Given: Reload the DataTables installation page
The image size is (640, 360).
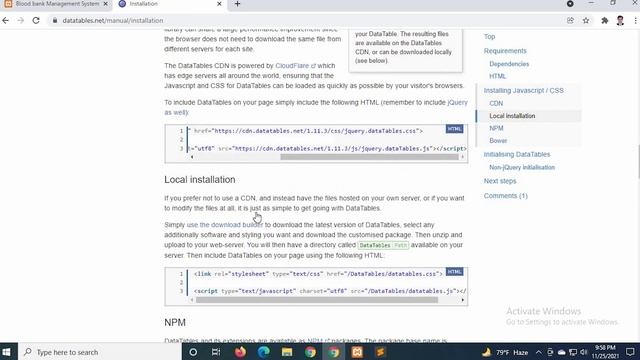Looking at the screenshot, I should [36, 20].
